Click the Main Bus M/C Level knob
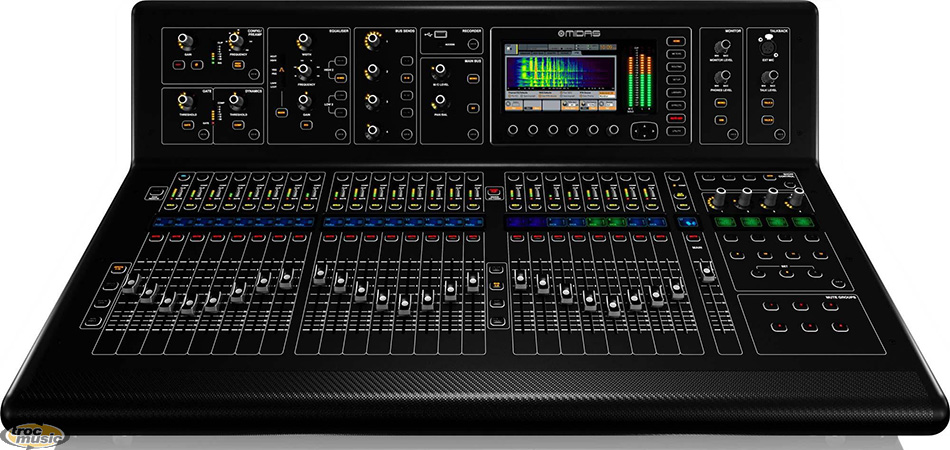The height and width of the screenshot is (450, 950). (440, 70)
